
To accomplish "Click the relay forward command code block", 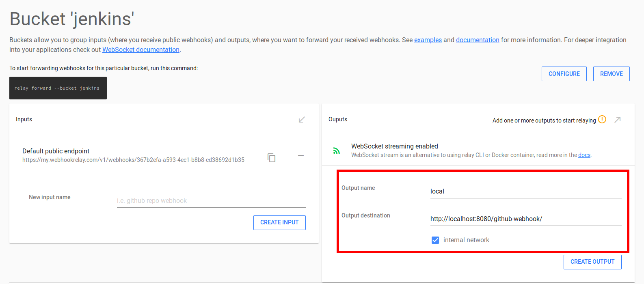I will click(58, 88).
